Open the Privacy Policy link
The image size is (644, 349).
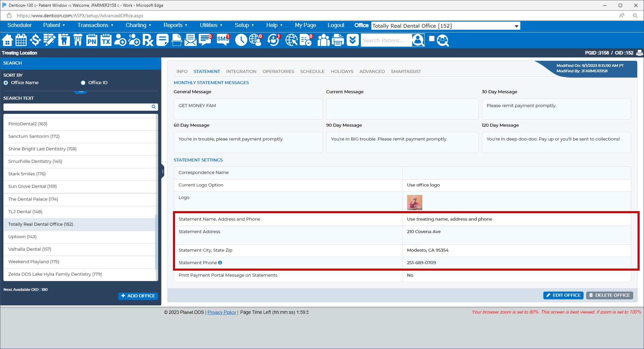coord(222,313)
